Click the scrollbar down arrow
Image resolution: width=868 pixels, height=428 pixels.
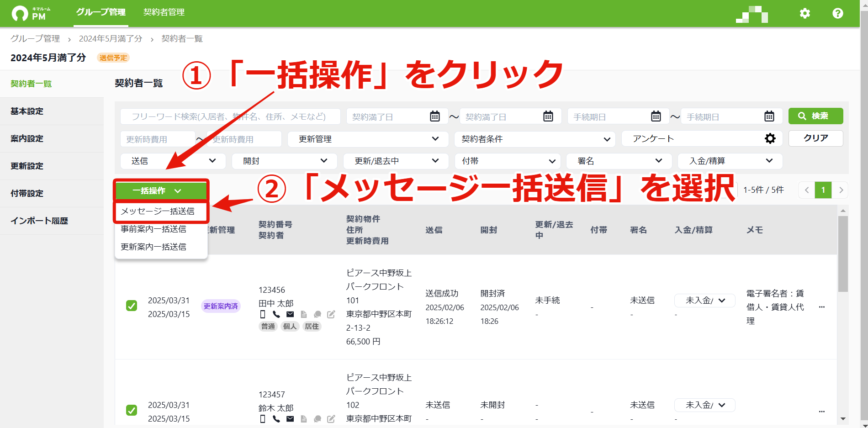point(843,418)
